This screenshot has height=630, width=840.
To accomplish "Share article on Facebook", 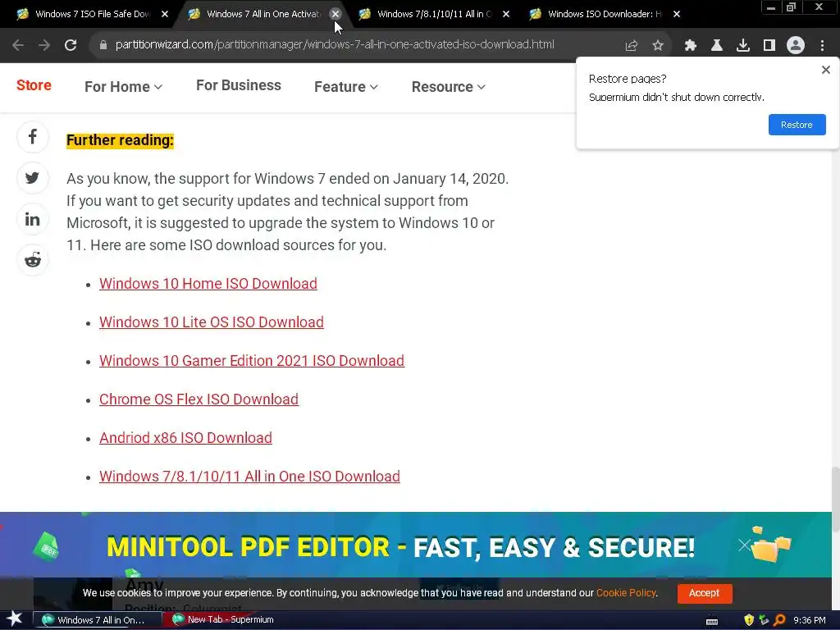I will pos(33,137).
